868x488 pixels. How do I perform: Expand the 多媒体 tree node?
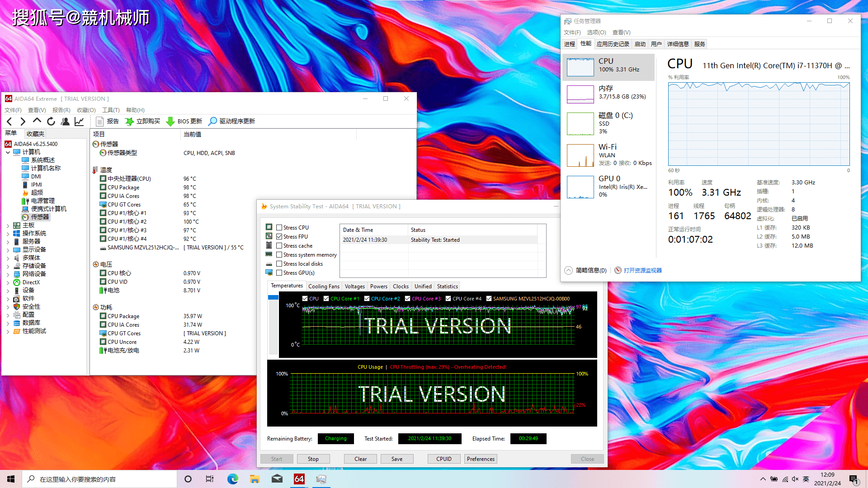tap(8, 258)
